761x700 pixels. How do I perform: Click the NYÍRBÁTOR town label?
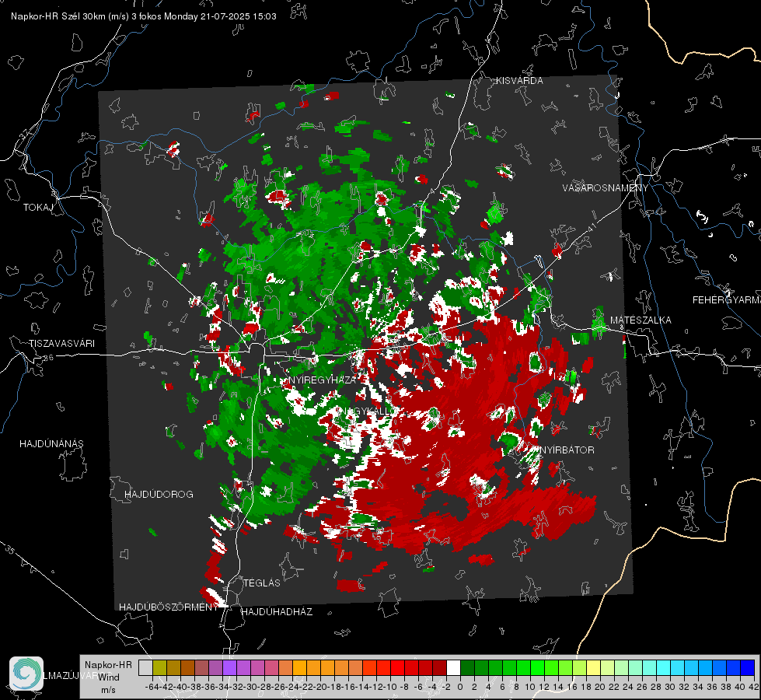(567, 450)
